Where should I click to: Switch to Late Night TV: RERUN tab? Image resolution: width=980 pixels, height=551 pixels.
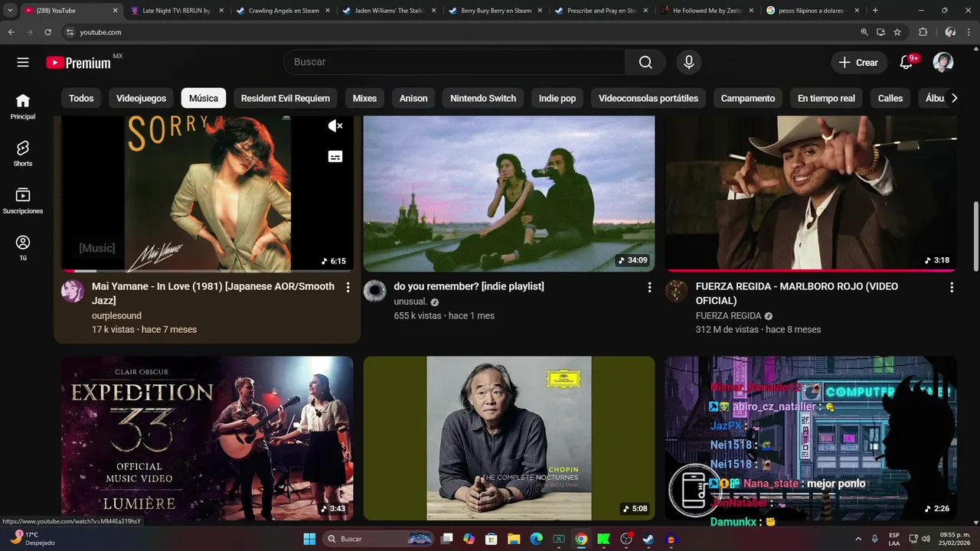point(175,11)
